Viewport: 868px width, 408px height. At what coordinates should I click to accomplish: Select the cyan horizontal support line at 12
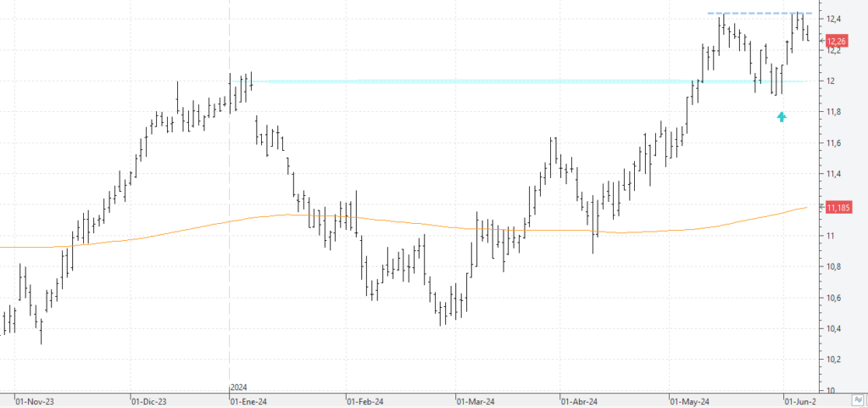(x=509, y=81)
